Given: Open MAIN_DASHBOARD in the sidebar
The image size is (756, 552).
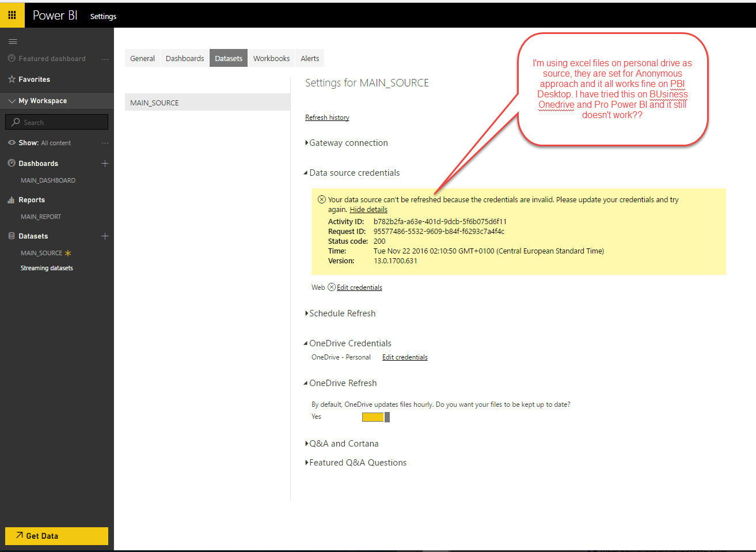Looking at the screenshot, I should point(48,180).
